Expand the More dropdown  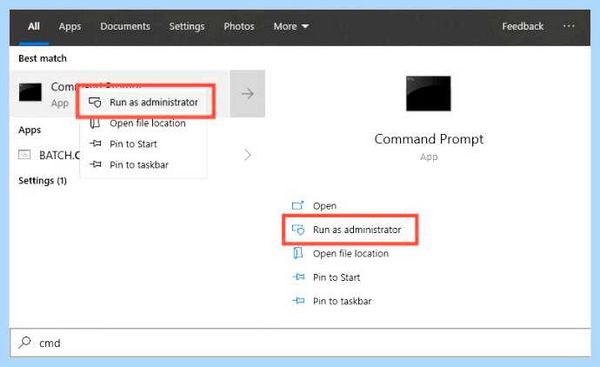click(x=291, y=26)
